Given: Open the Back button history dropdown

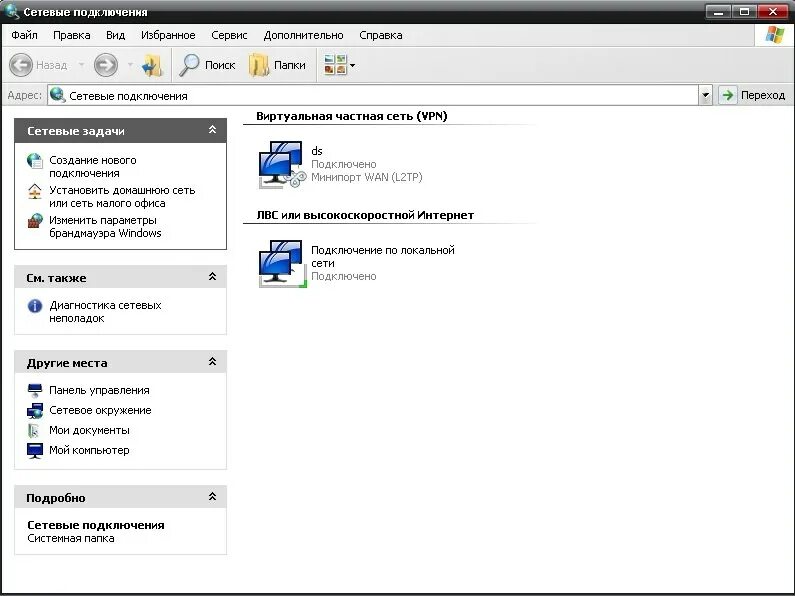Looking at the screenshot, I should [81, 65].
